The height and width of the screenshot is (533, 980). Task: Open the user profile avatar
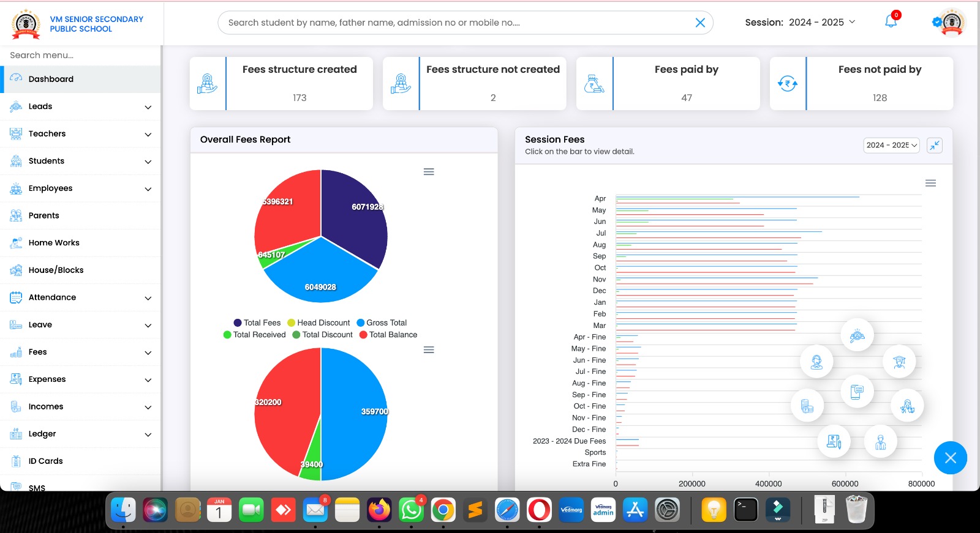tap(951, 23)
